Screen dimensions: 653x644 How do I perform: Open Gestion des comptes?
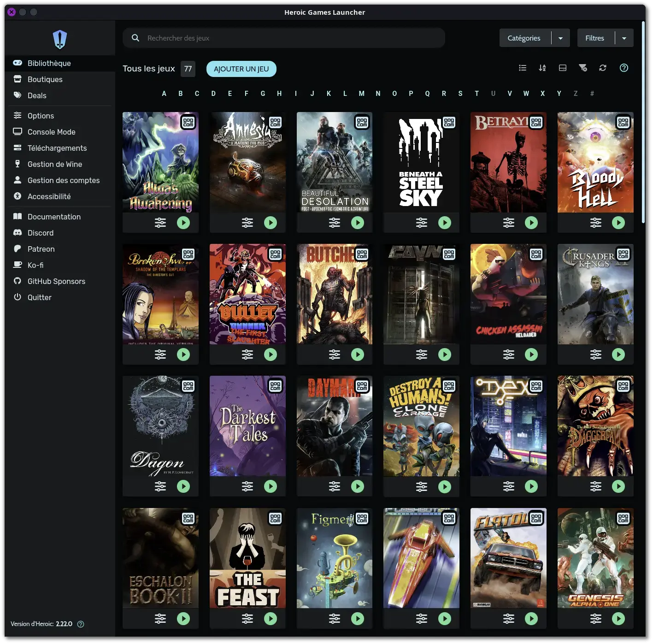[x=60, y=180]
